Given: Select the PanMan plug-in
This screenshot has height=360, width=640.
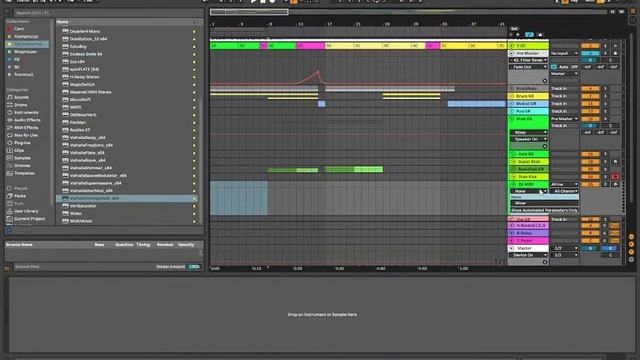Looking at the screenshot, I should pos(78,122).
